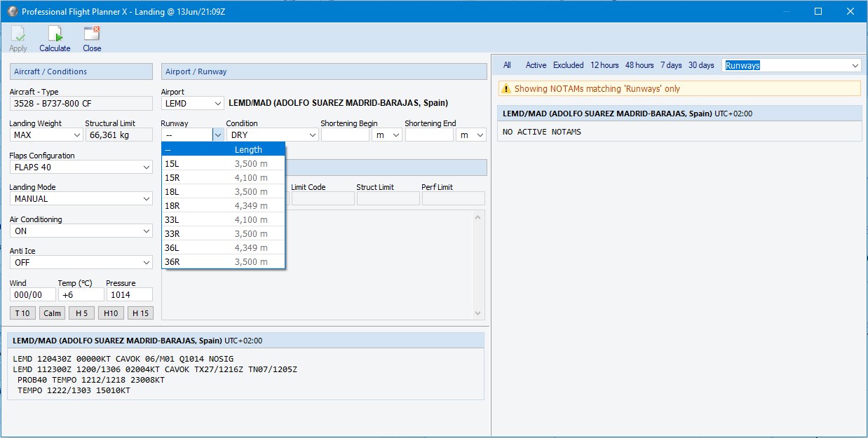
Task: Select runway 36R from list
Action: [x=223, y=261]
